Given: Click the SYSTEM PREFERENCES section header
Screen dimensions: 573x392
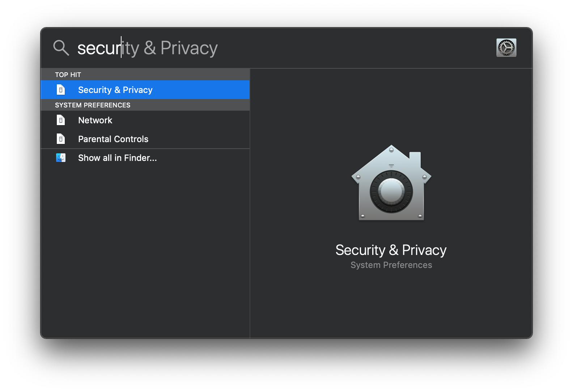Looking at the screenshot, I should click(x=93, y=105).
